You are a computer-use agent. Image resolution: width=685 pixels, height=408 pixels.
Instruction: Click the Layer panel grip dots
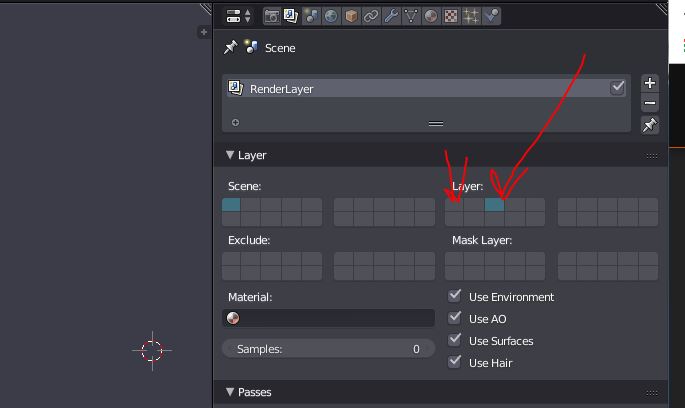click(x=651, y=156)
